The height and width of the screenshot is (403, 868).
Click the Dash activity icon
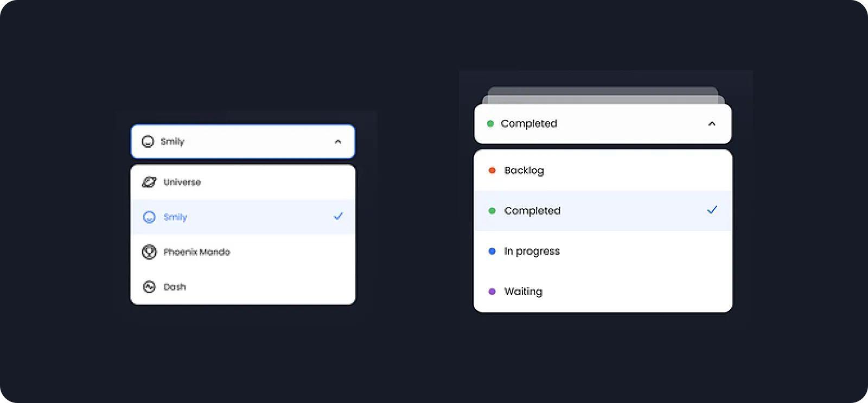coord(149,287)
